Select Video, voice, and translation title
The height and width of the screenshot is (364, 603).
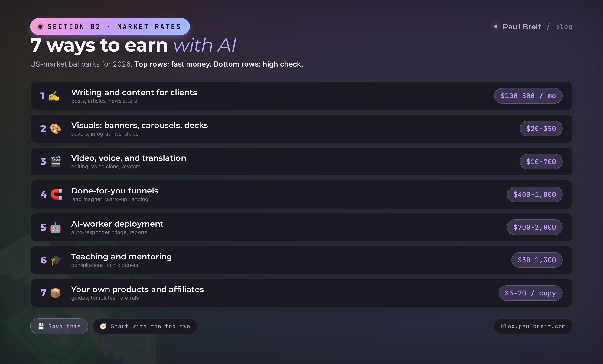[x=129, y=158]
